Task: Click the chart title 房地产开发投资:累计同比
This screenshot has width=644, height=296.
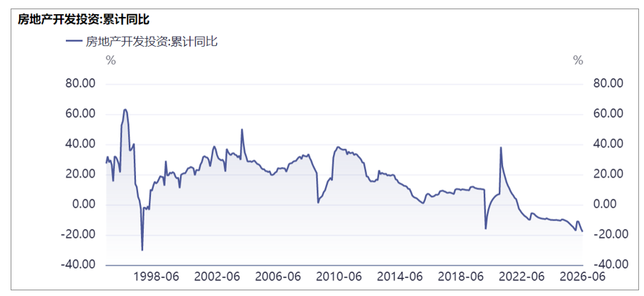Action: (84, 19)
